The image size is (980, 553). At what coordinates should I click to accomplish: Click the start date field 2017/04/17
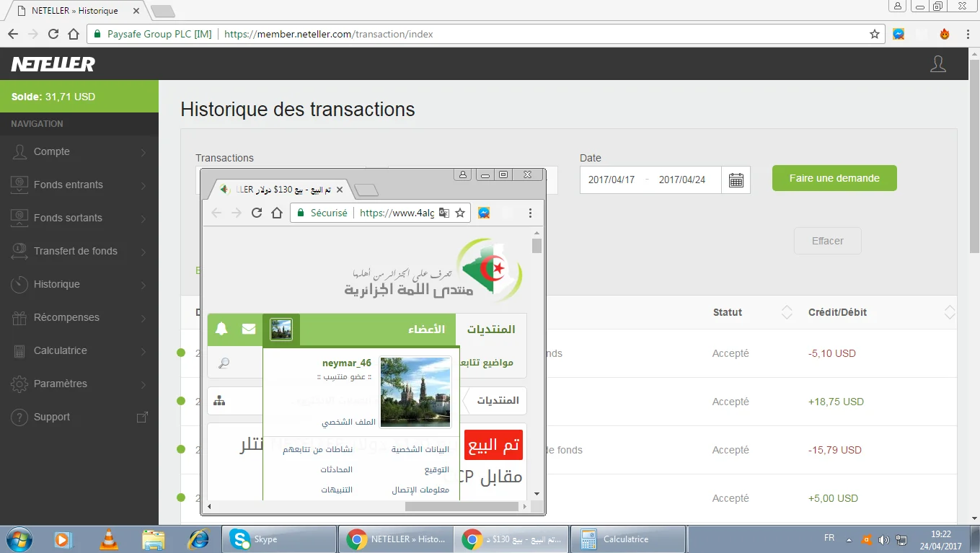click(612, 180)
